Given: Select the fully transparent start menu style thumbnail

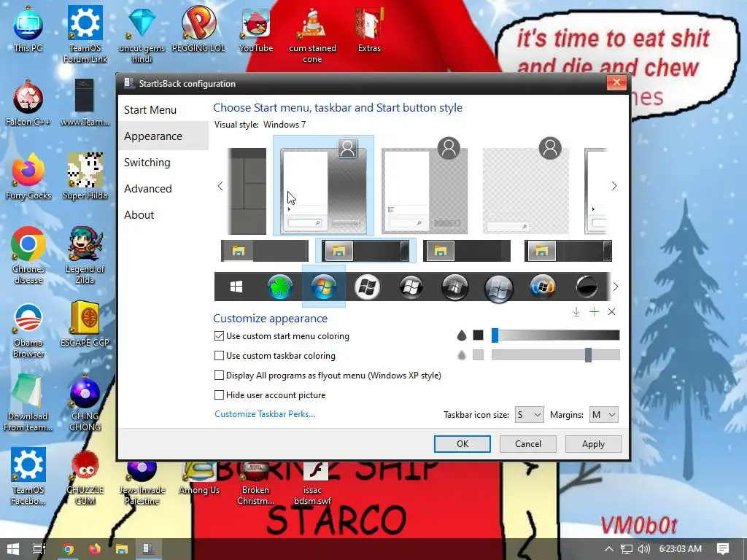Looking at the screenshot, I should point(525,186).
